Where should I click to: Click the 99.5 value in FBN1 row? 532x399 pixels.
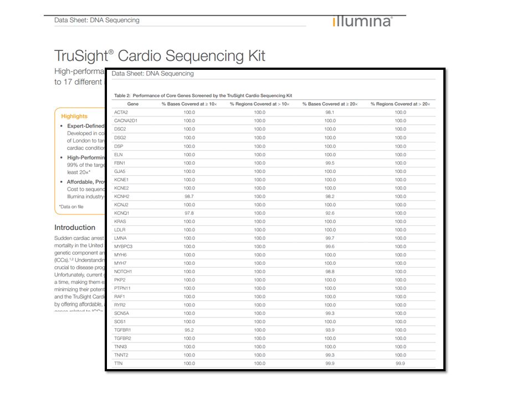tap(330, 163)
